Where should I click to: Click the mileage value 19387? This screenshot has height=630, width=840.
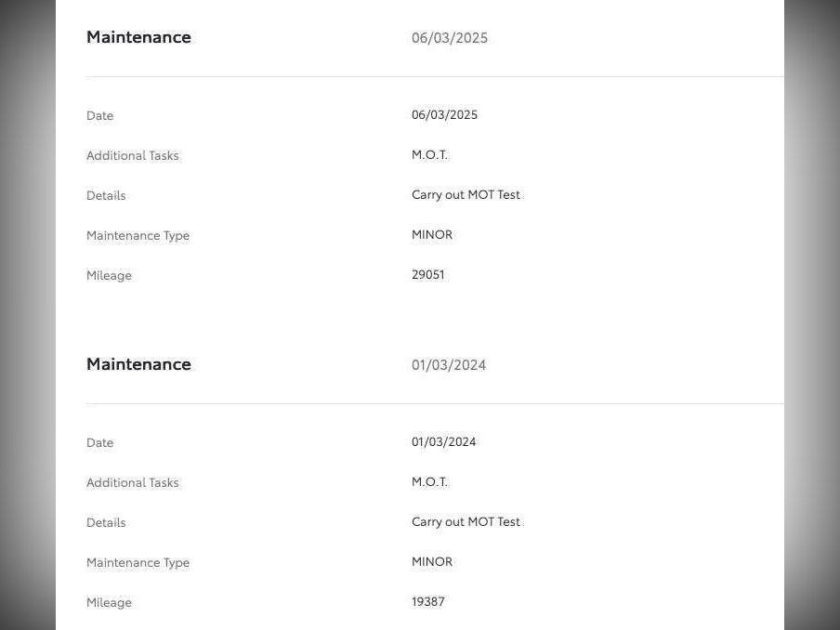(427, 602)
